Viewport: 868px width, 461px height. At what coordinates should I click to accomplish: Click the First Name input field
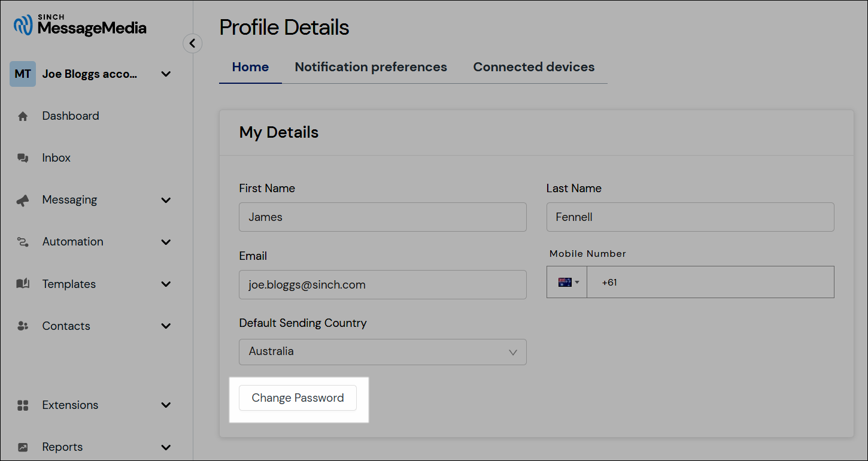(x=383, y=217)
